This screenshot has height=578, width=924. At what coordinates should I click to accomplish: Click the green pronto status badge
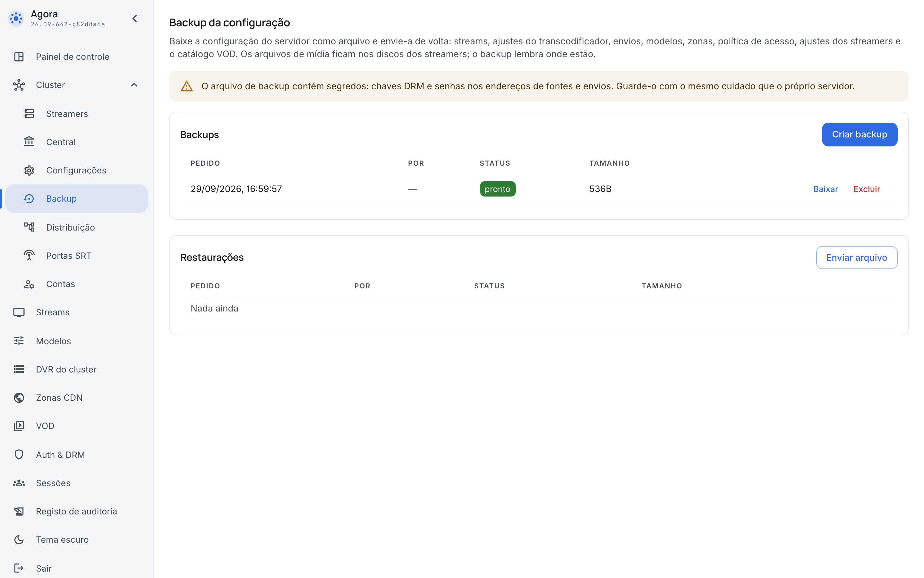pos(498,189)
